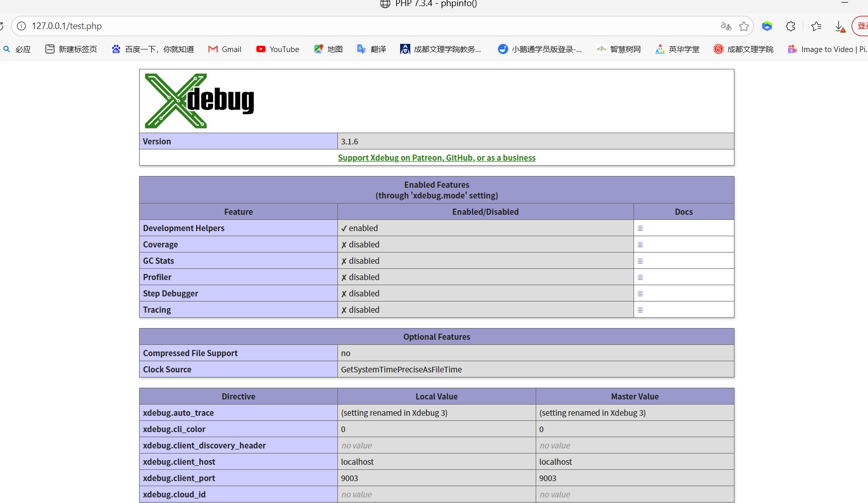The image size is (868, 503).
Task: Open the Extensions puzzle icon
Action: click(791, 26)
